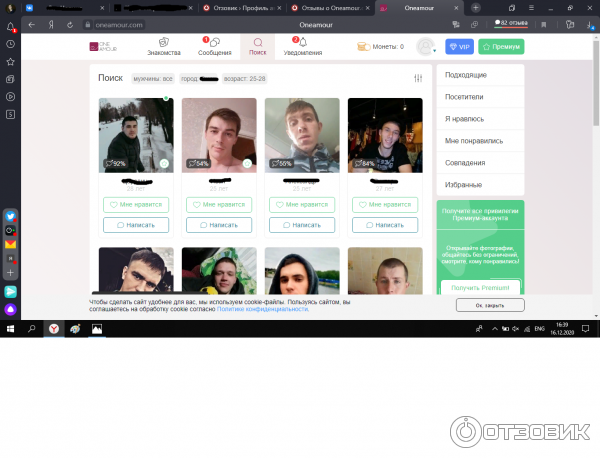Viewport: 600px width, 458px height.
Task: Click the green Премиум button
Action: pyautogui.click(x=501, y=46)
